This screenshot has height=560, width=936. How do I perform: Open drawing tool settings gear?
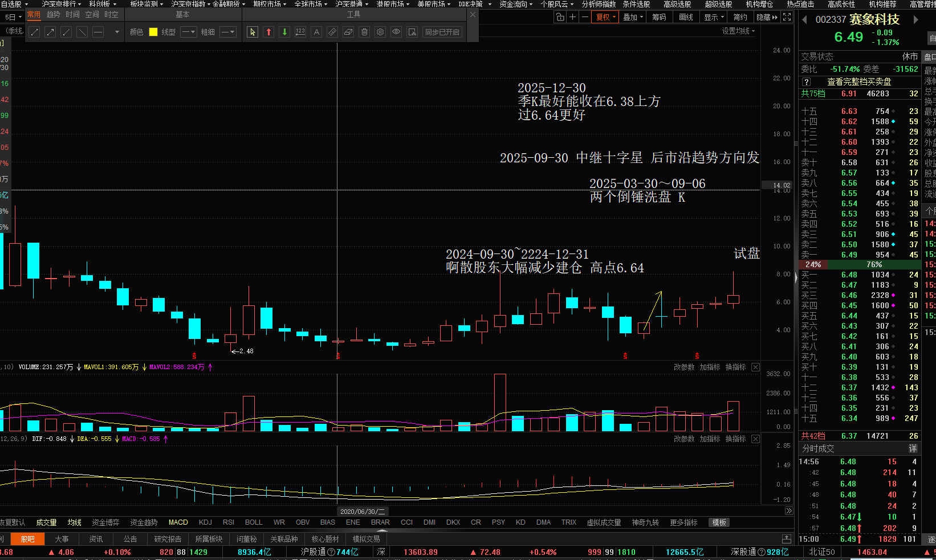pos(380,32)
